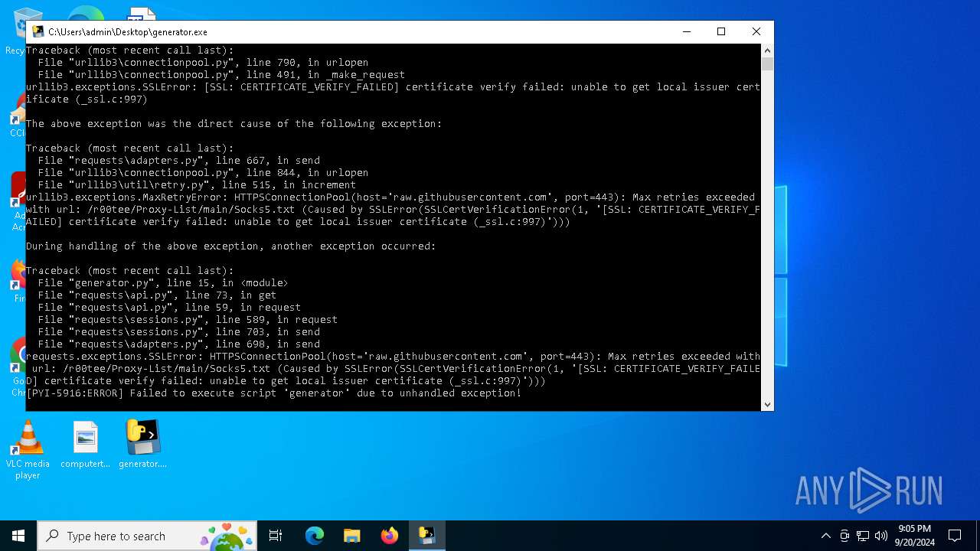980x551 pixels.
Task: Open the Windows Start menu
Action: [x=18, y=536]
